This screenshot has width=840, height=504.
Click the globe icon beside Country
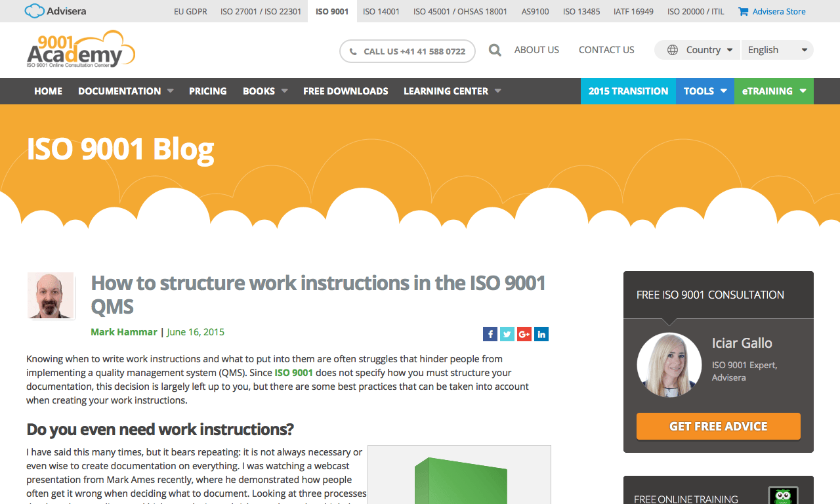673,50
